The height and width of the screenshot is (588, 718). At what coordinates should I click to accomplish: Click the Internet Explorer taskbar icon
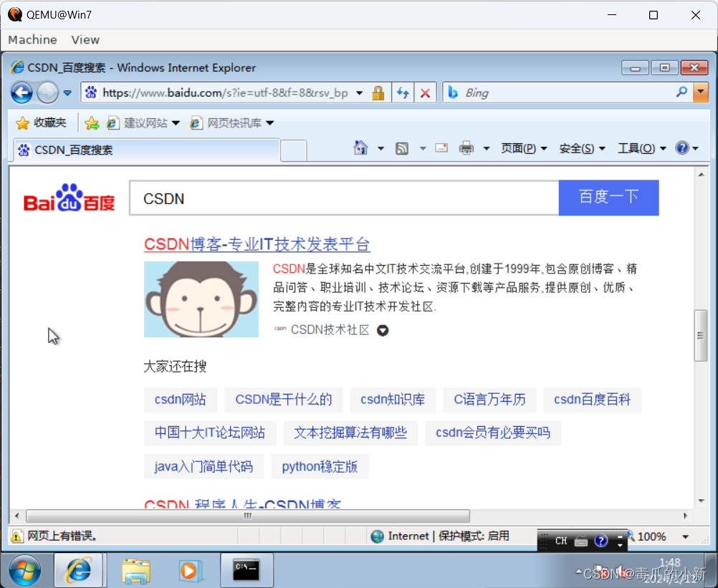[79, 569]
